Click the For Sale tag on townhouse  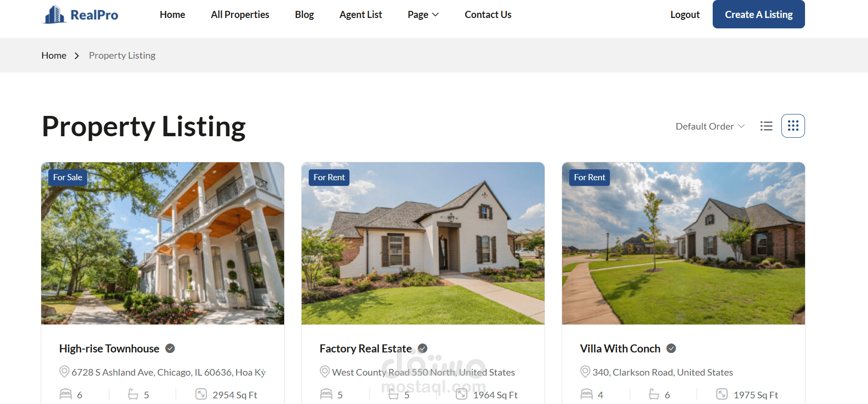pyautogui.click(x=68, y=177)
